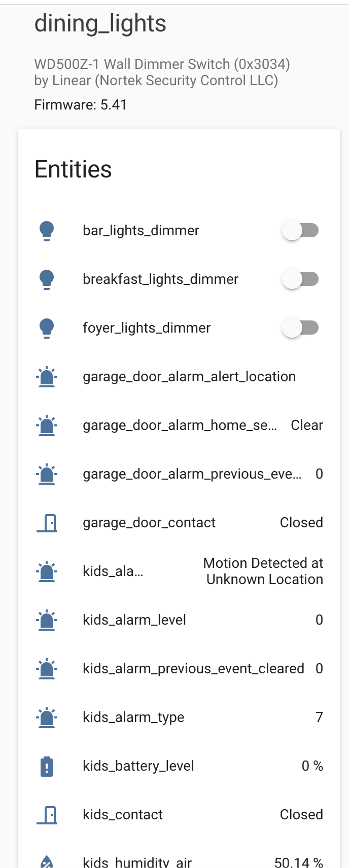
Task: Enable the breakfast_lights_dimmer toggle
Action: tap(300, 279)
